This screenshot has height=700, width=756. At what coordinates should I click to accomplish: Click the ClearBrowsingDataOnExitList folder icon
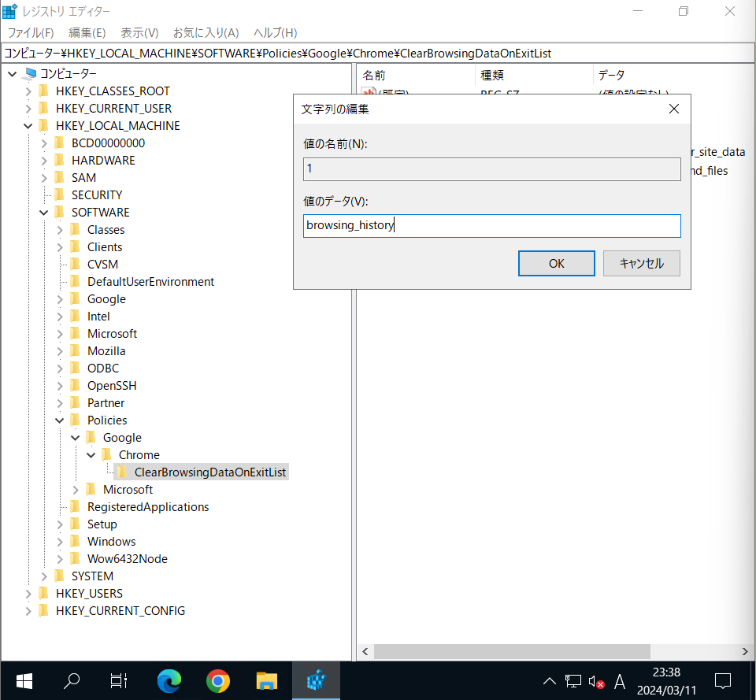click(123, 472)
